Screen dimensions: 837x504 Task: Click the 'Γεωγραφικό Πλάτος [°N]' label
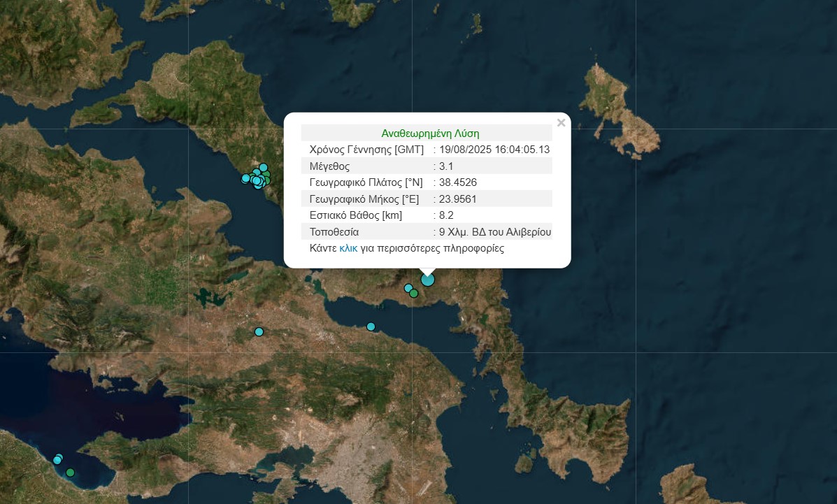click(366, 182)
